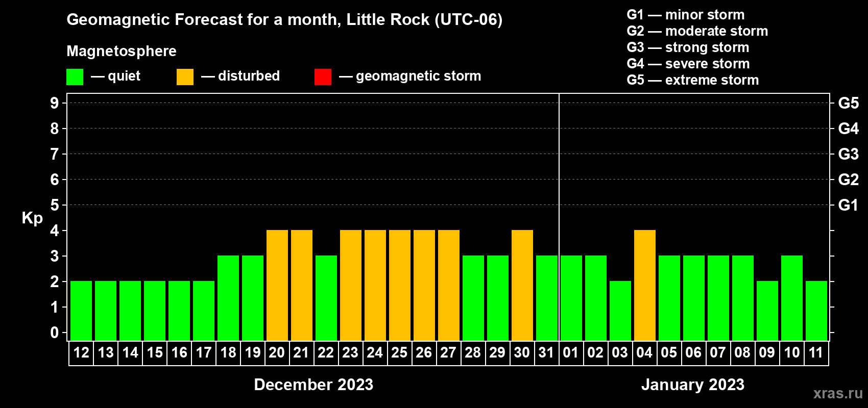
Task: Click date label 01
Action: click(571, 352)
